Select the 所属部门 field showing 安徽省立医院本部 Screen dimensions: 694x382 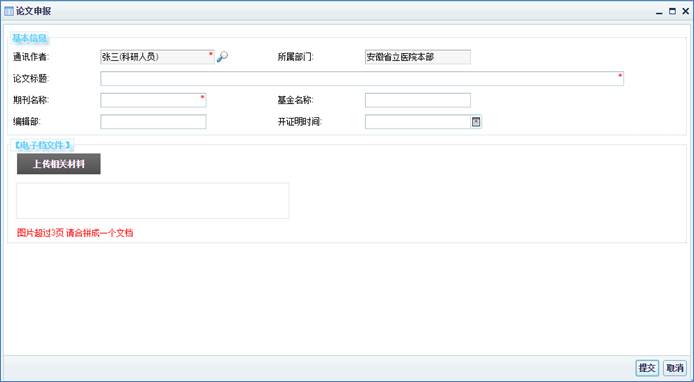(417, 57)
